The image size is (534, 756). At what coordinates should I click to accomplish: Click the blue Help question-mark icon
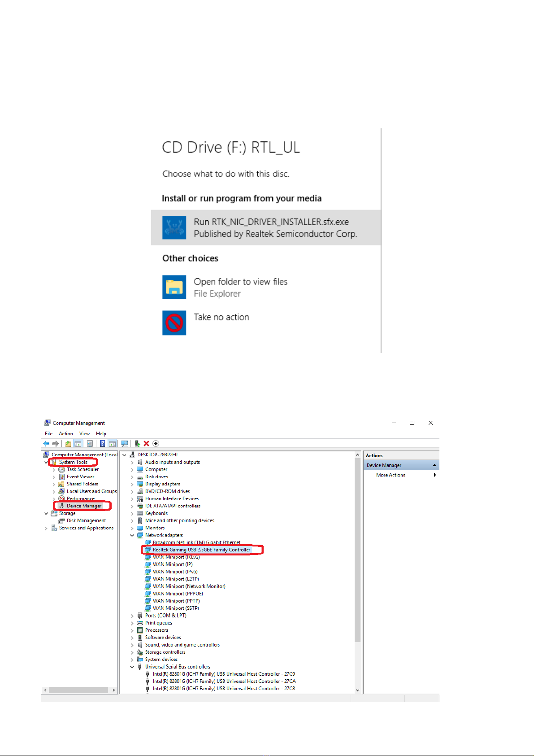[x=102, y=444]
